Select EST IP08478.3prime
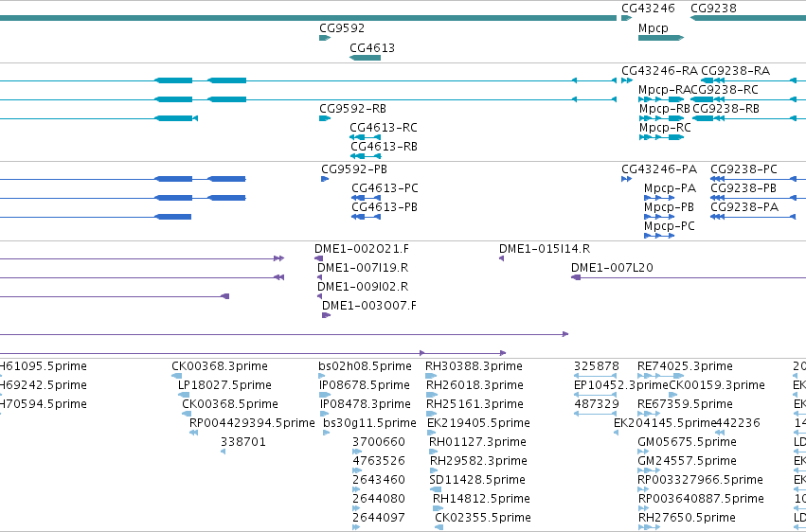The height and width of the screenshot is (532, 806). pyautogui.click(x=324, y=414)
